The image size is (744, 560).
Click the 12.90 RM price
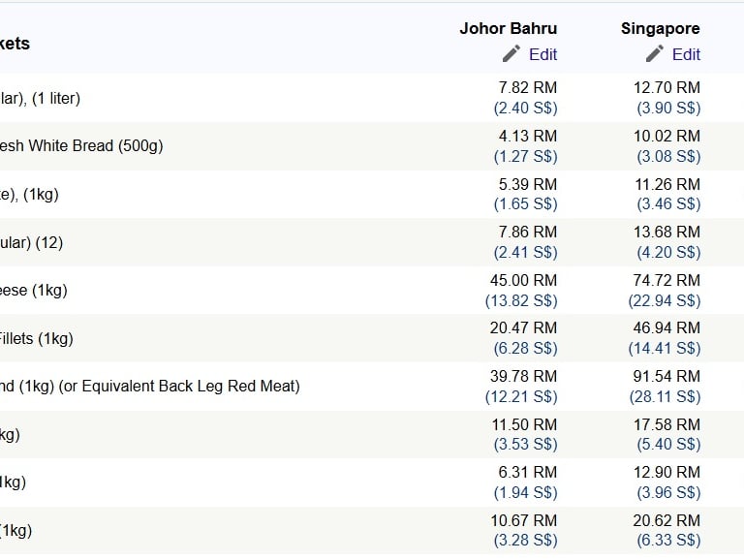[666, 472]
